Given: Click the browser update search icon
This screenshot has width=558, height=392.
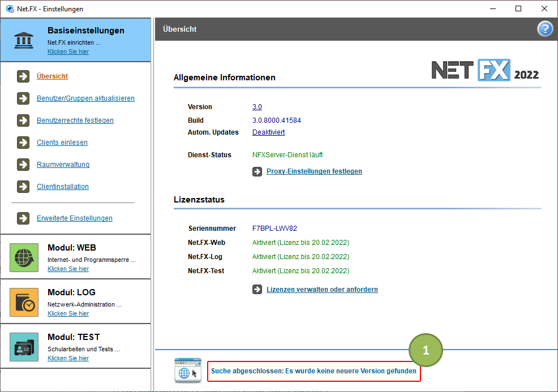Looking at the screenshot, I should click(188, 371).
